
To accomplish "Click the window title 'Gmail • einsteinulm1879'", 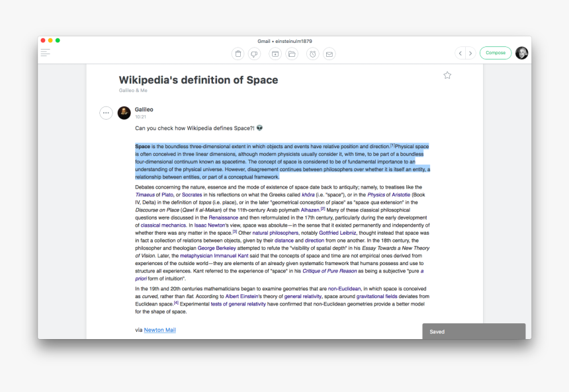I will pos(285,41).
